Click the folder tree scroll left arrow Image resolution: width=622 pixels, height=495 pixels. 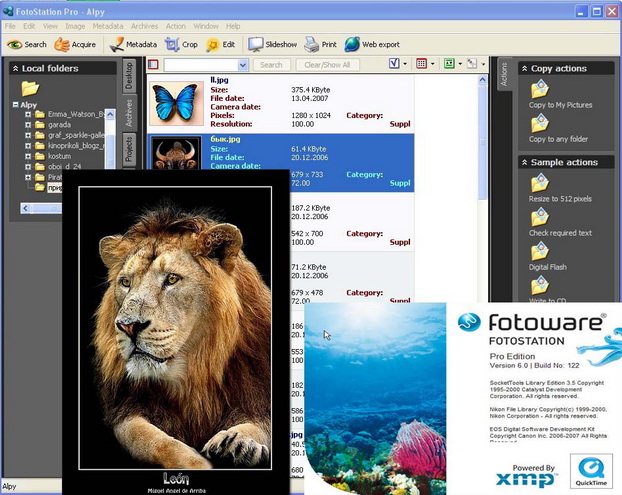[26, 208]
